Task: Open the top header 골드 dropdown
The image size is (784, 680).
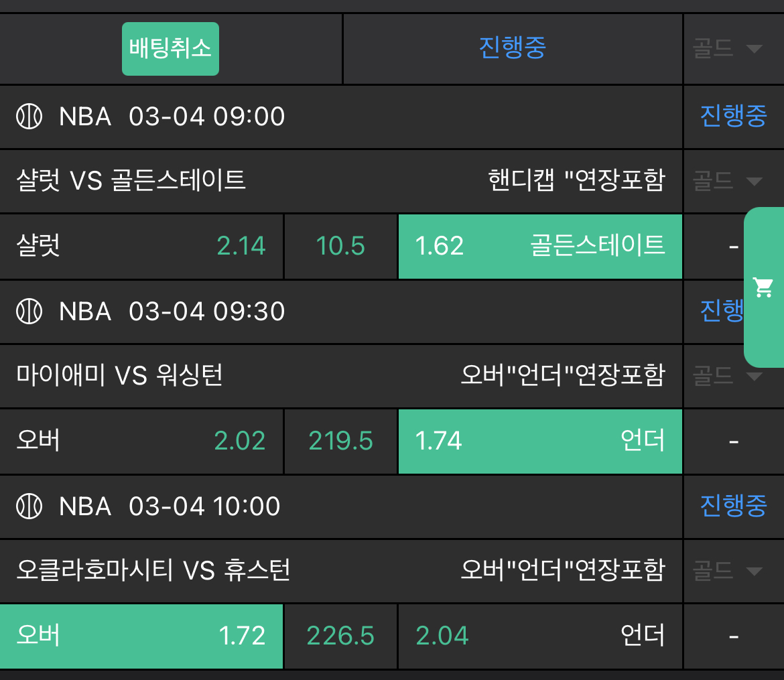Action: (x=728, y=49)
